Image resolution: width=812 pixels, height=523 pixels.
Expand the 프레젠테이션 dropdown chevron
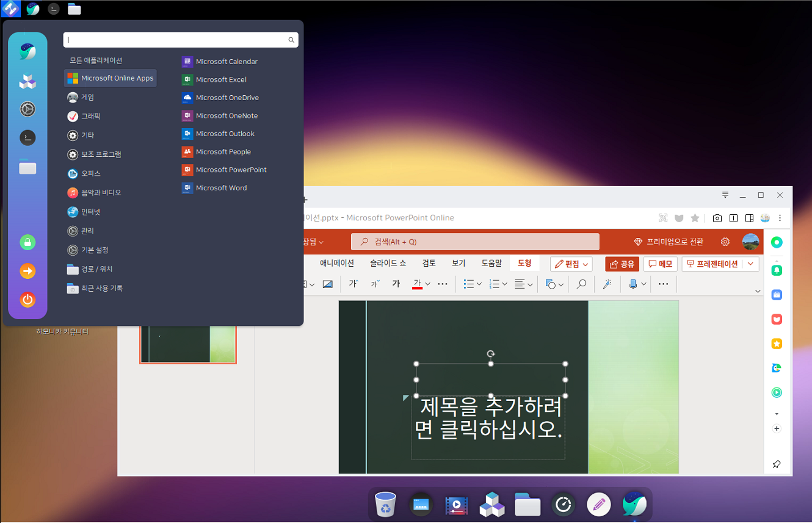(750, 264)
